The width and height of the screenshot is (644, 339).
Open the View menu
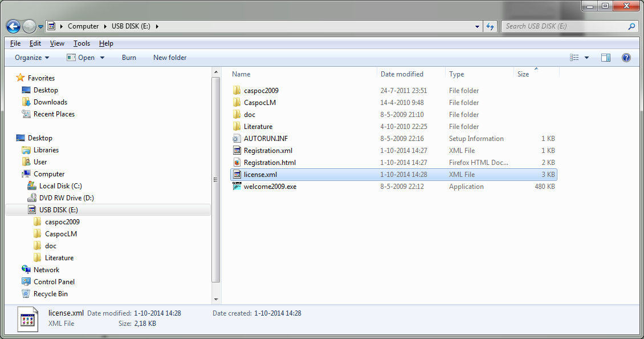click(x=57, y=43)
